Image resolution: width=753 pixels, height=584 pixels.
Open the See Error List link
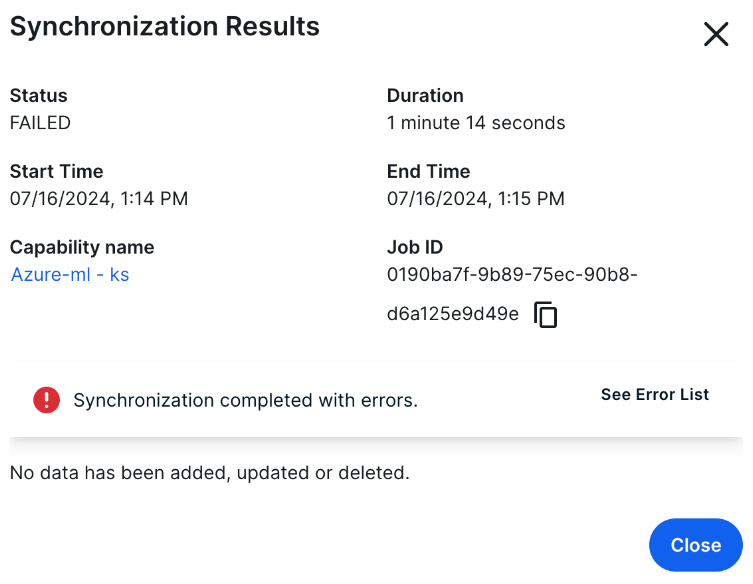coord(654,395)
